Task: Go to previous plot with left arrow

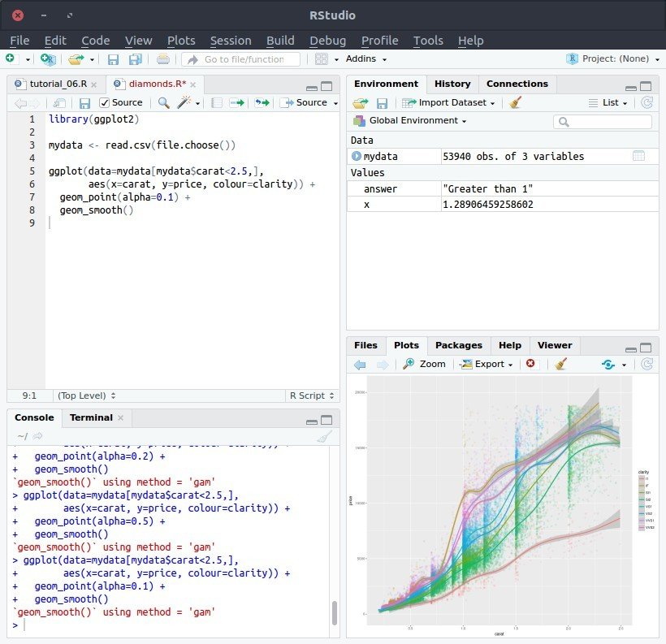Action: 360,365
